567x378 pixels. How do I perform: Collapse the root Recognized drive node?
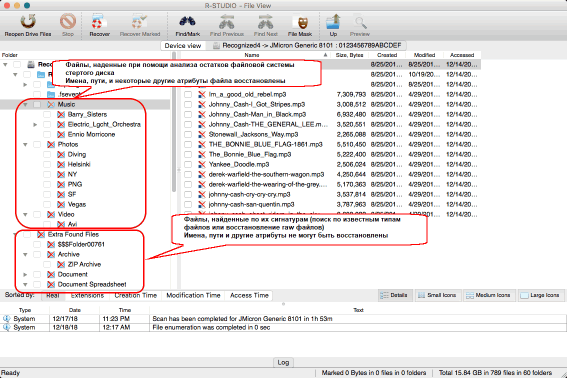tap(5, 64)
